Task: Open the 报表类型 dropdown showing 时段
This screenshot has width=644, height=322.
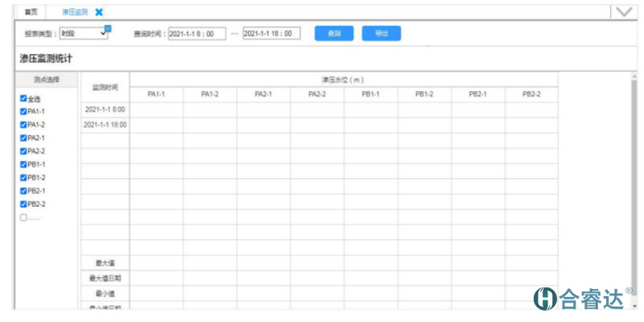Action: (83, 34)
